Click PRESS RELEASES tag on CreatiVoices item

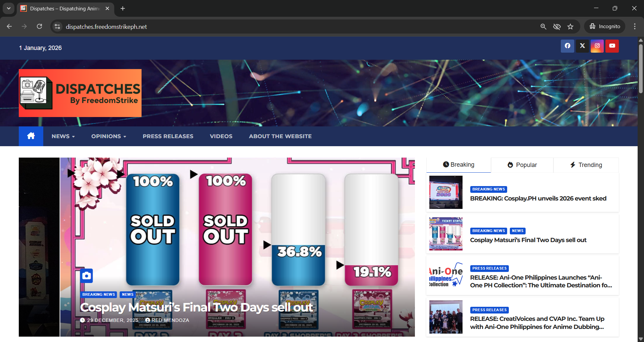(x=489, y=310)
